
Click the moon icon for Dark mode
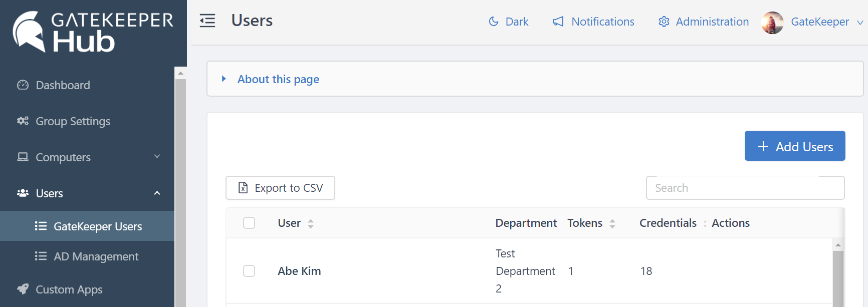click(x=494, y=22)
